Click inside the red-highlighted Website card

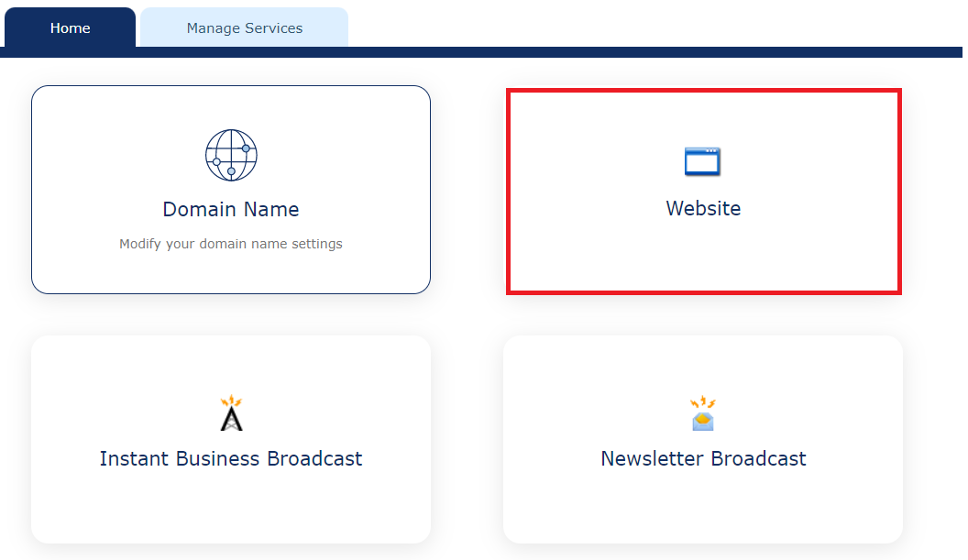click(702, 190)
